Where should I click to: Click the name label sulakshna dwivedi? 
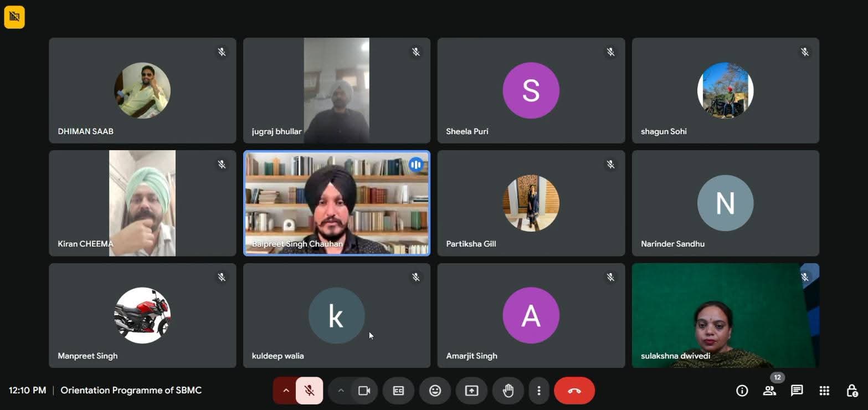(x=675, y=356)
